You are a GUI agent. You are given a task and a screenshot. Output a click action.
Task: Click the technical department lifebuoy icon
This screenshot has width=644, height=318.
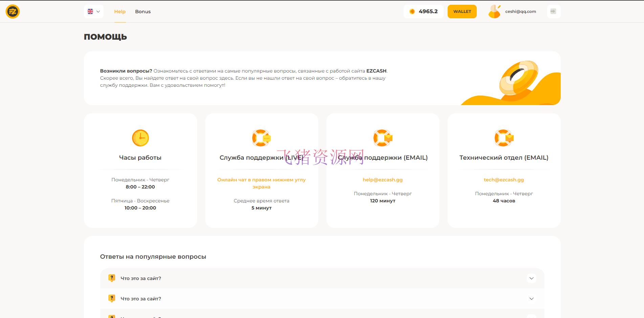[503, 138]
